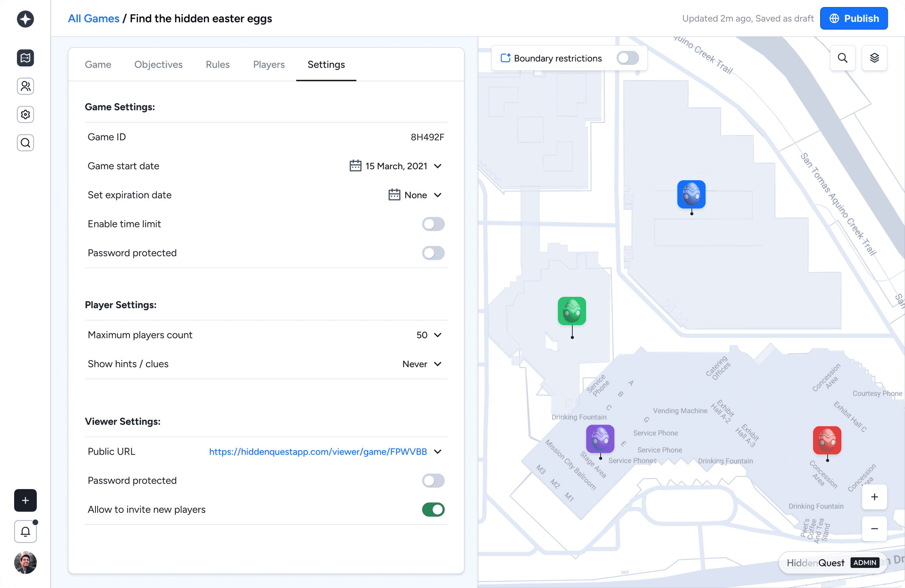Click the sidebar search icon
Screen dimensions: 905x588
[x=25, y=143]
